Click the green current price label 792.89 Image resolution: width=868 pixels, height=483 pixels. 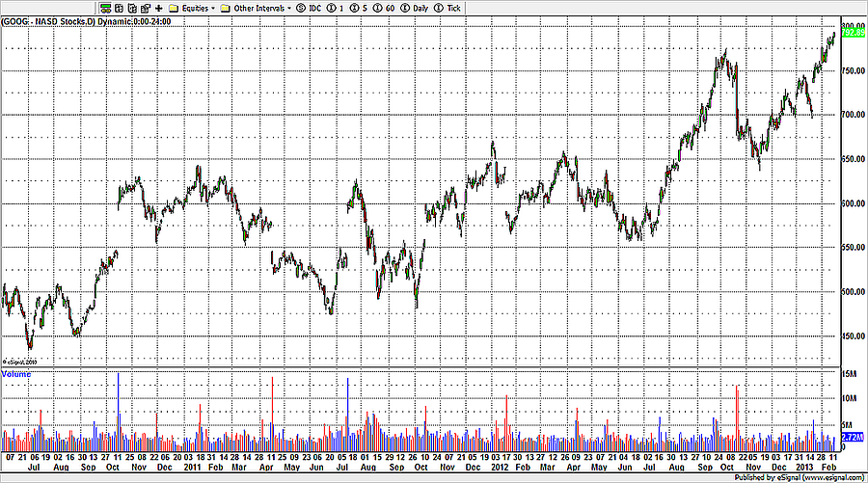pos(854,33)
